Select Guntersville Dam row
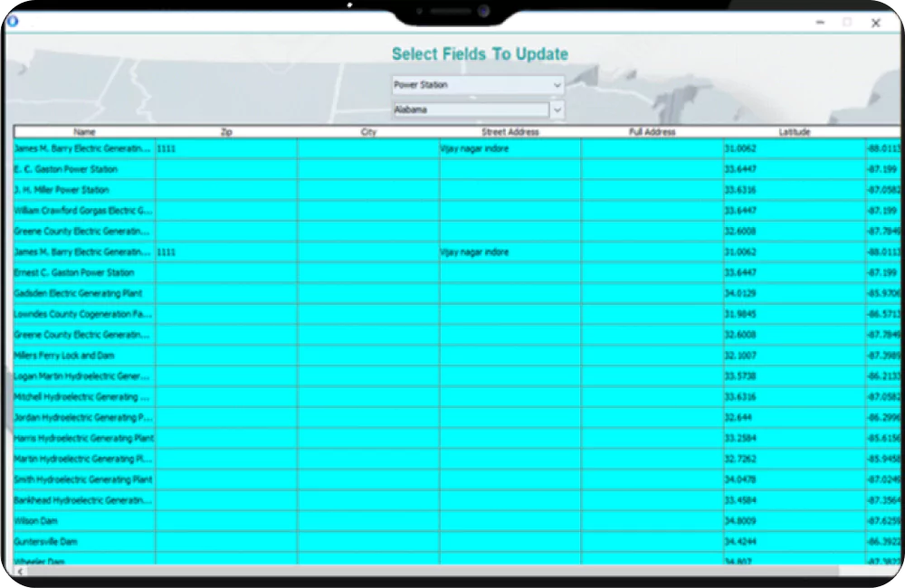Viewport: 905px width, 588px height. point(456,542)
